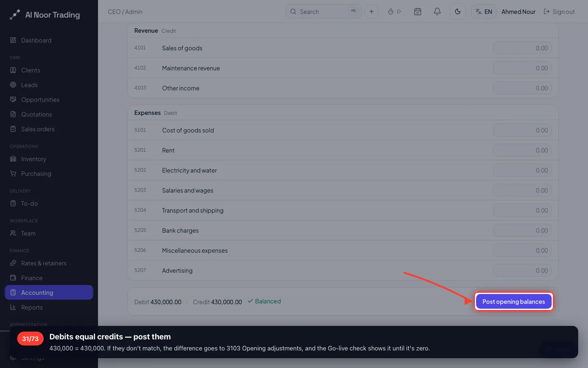Open the Dashboard sidebar item
This screenshot has width=588, height=368.
(49, 40)
